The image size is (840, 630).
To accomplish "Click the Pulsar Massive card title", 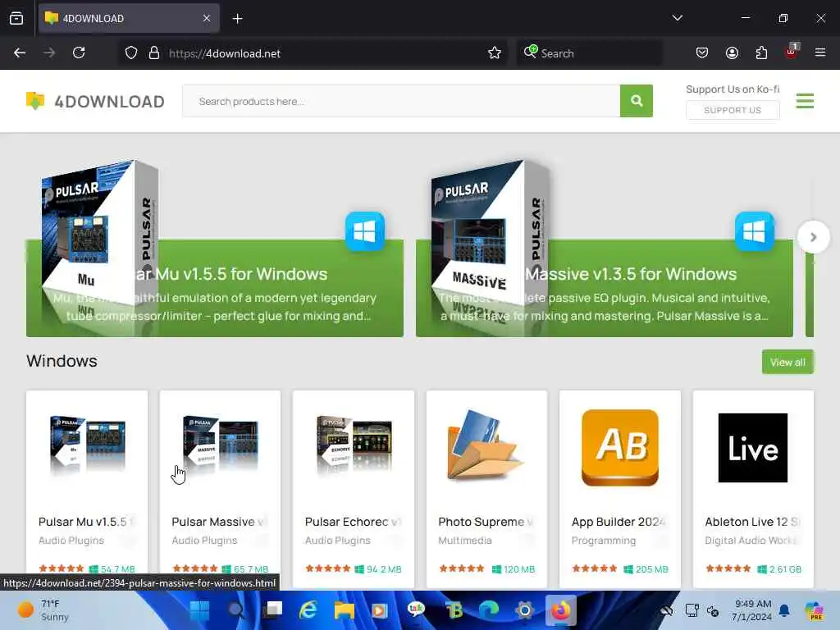I will tap(218, 522).
